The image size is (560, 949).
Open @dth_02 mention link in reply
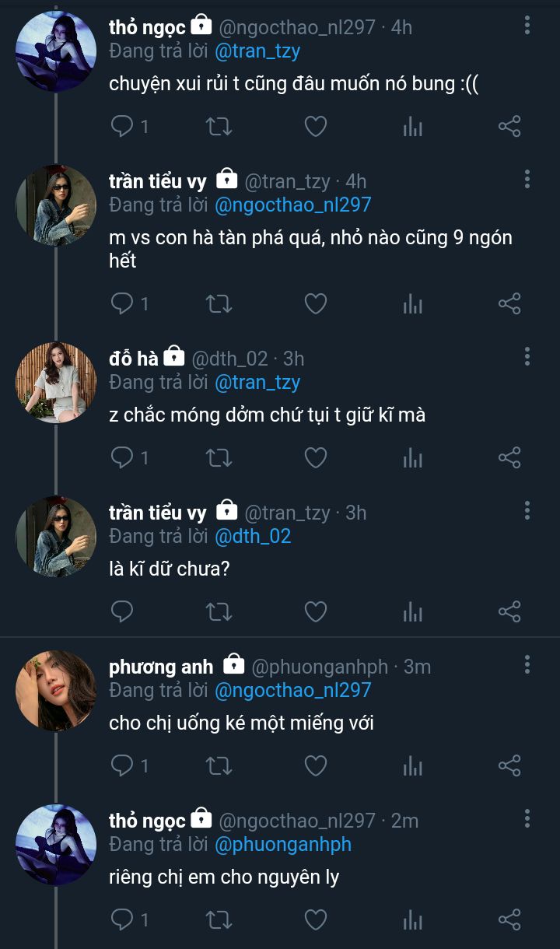coord(252,537)
